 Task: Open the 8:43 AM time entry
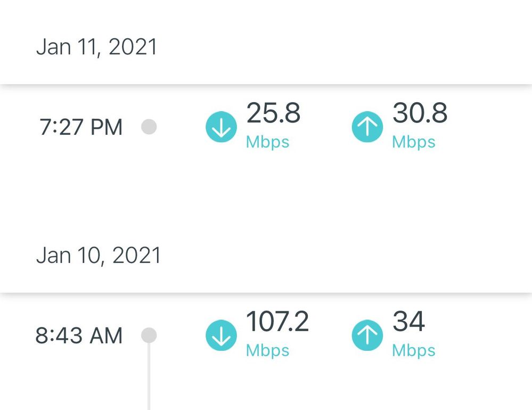(79, 336)
